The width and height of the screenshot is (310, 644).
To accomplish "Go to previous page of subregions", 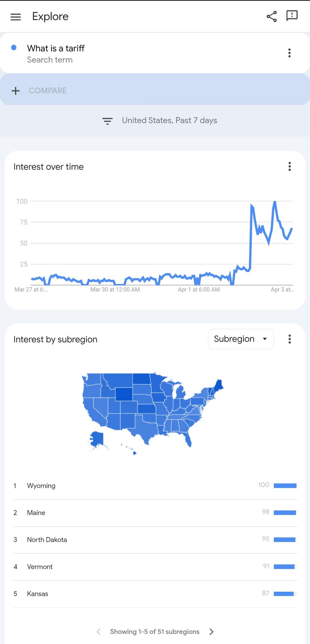I will pos(98,632).
